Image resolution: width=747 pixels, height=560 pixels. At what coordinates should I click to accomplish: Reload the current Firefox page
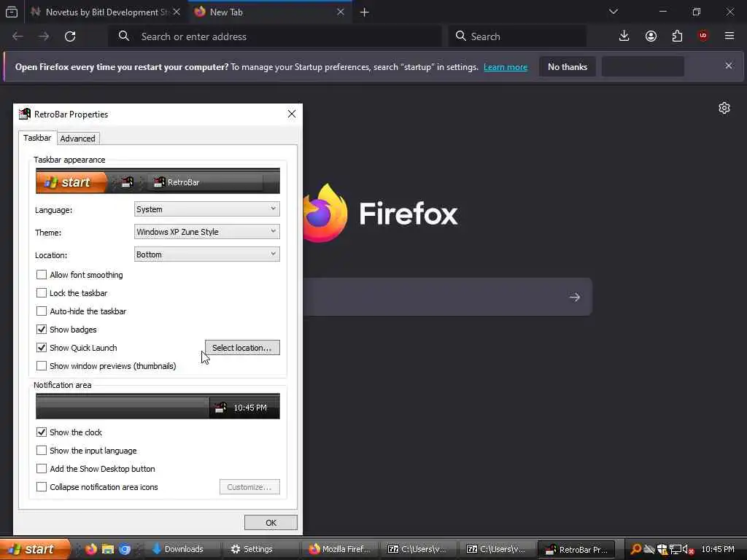coord(70,36)
